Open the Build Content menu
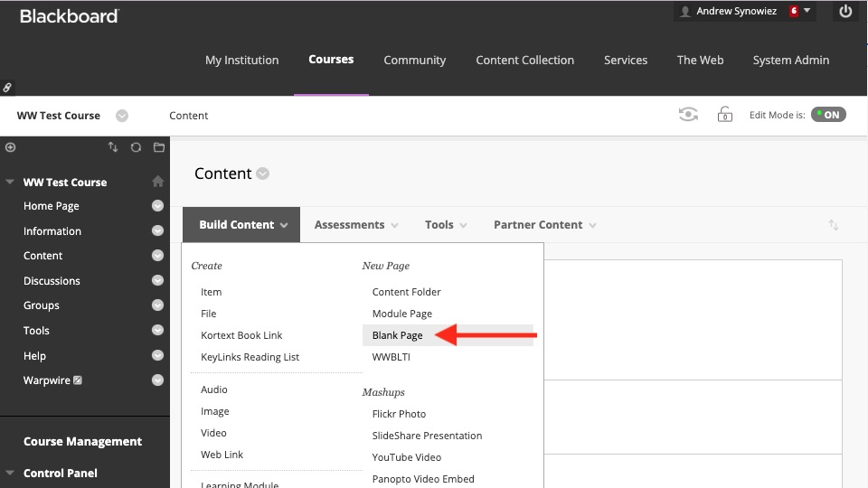Image resolution: width=868 pixels, height=488 pixels. pyautogui.click(x=241, y=225)
